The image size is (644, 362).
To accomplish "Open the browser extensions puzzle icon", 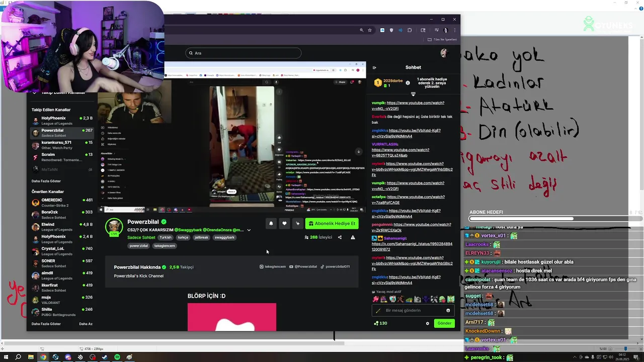I will coord(410,30).
